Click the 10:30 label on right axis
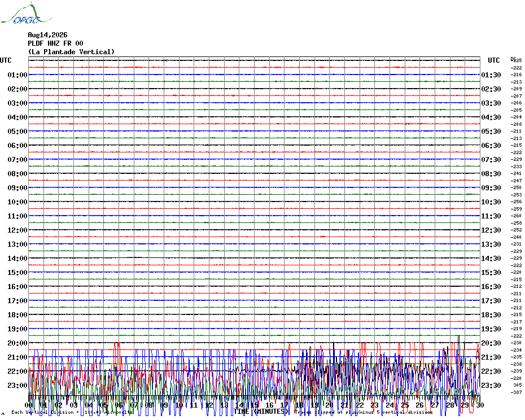Viewport: 525px width, 420px height. [491, 202]
